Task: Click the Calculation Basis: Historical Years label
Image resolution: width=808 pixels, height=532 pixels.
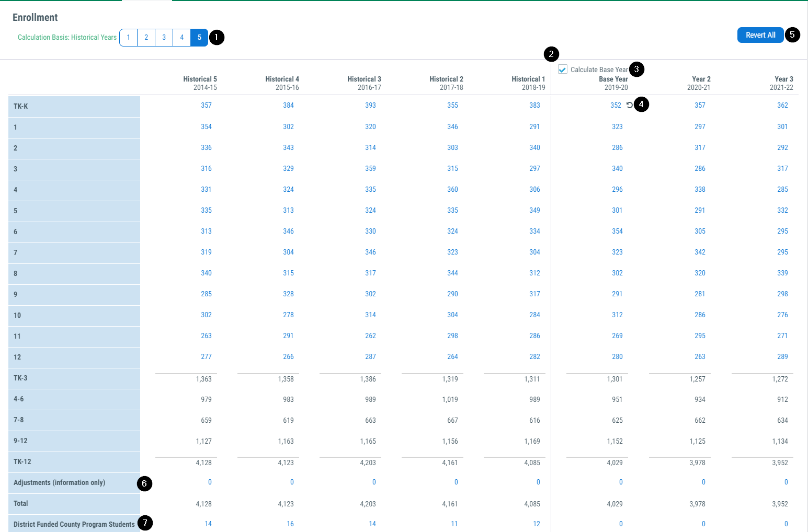Action: coord(67,38)
